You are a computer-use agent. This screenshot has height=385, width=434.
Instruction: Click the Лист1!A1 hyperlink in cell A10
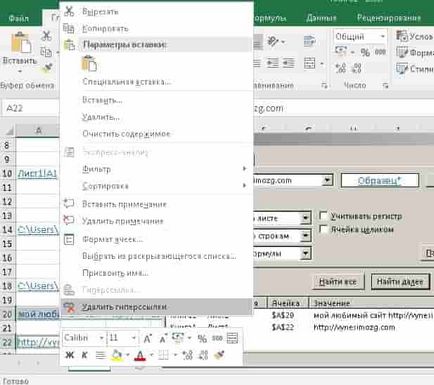coord(37,173)
